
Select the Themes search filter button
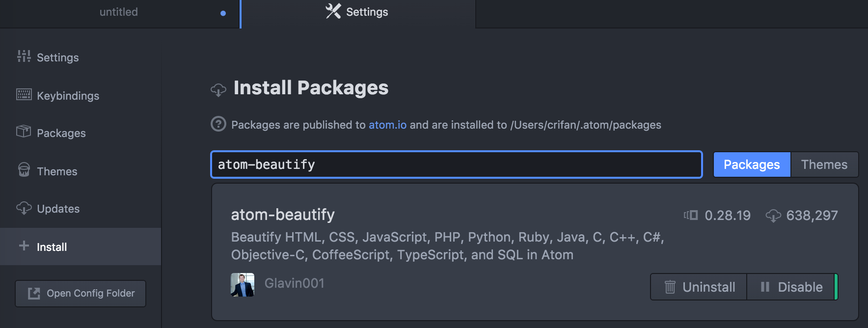click(824, 164)
